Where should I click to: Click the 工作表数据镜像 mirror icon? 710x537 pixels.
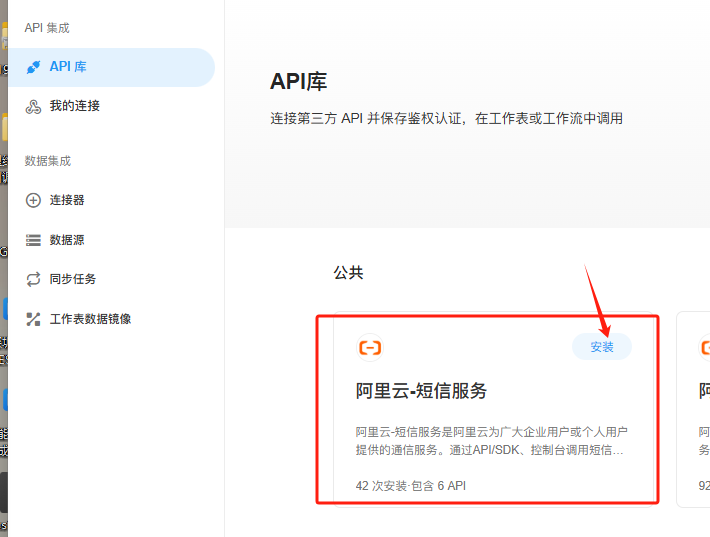pos(33,319)
